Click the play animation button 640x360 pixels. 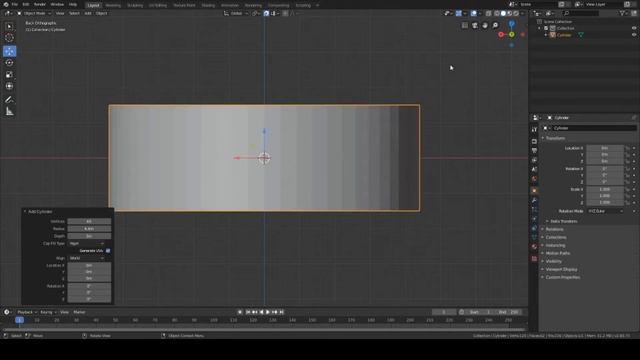click(x=268, y=312)
